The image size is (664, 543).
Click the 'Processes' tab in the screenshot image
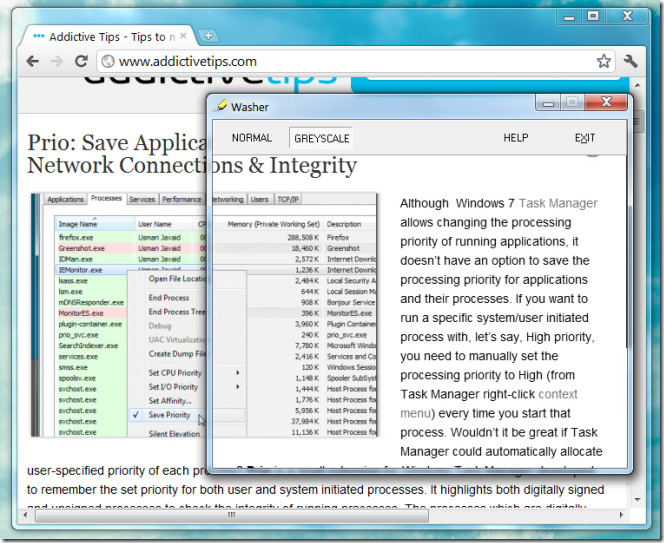(106, 198)
